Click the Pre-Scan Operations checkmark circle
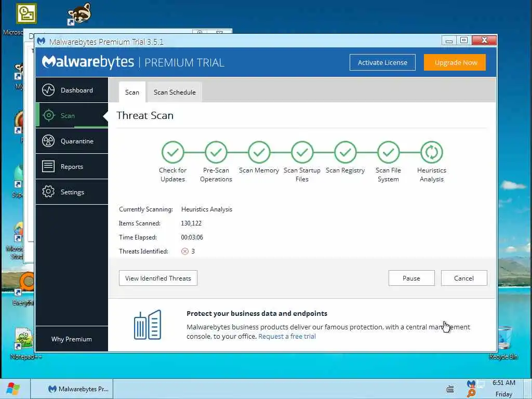Viewport: 532px width, 399px height. (x=216, y=152)
